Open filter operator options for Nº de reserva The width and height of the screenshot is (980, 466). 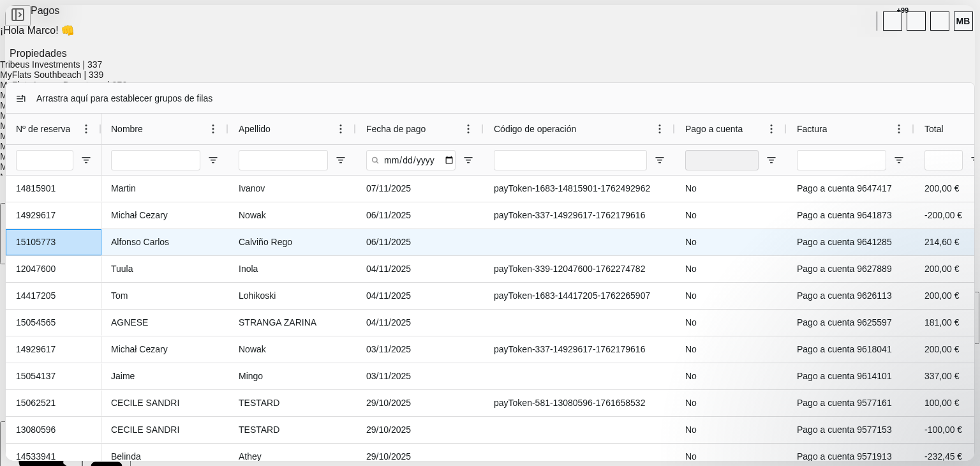[x=86, y=160]
